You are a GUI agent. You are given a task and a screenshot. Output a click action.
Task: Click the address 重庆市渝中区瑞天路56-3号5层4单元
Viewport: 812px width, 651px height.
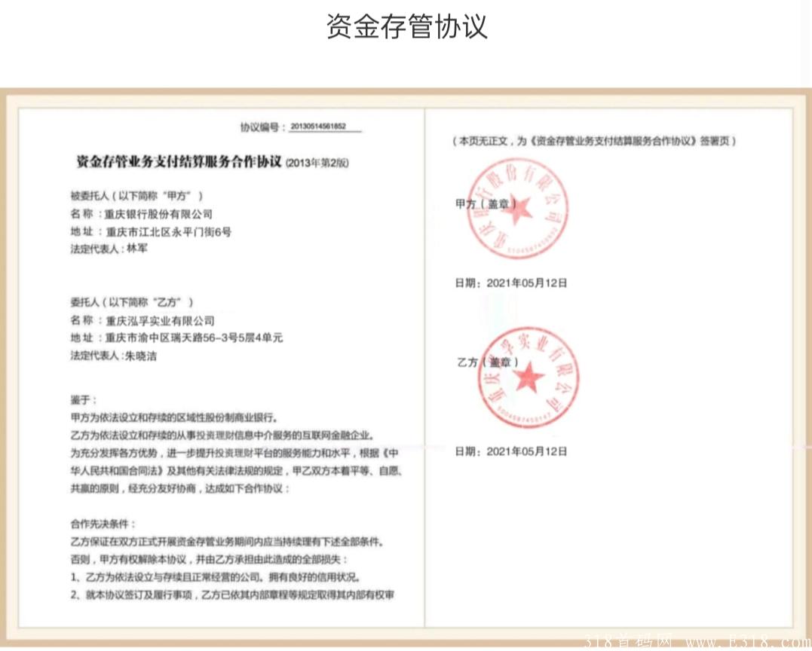(195, 338)
